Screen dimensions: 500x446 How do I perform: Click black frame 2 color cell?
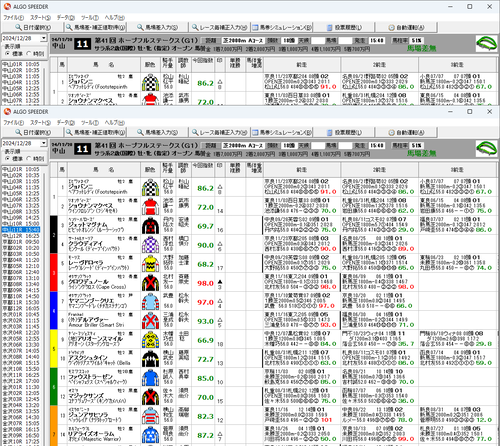[x=54, y=235]
